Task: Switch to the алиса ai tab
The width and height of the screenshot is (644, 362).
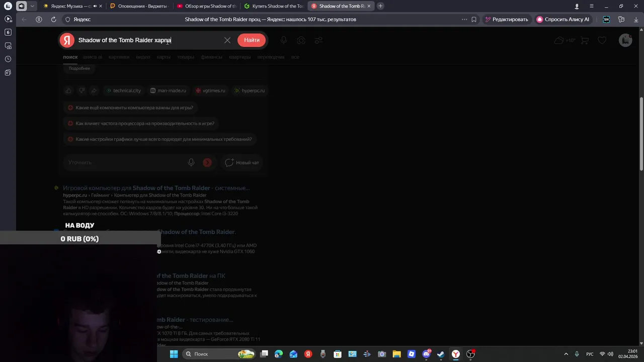Action: pos(93,57)
